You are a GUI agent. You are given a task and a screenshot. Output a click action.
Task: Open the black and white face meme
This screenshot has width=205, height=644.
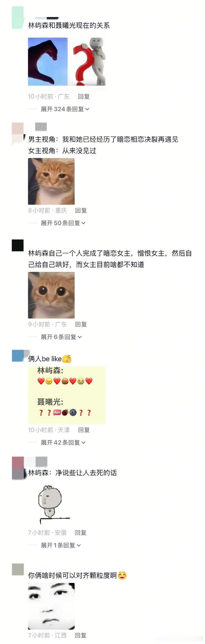(51, 606)
